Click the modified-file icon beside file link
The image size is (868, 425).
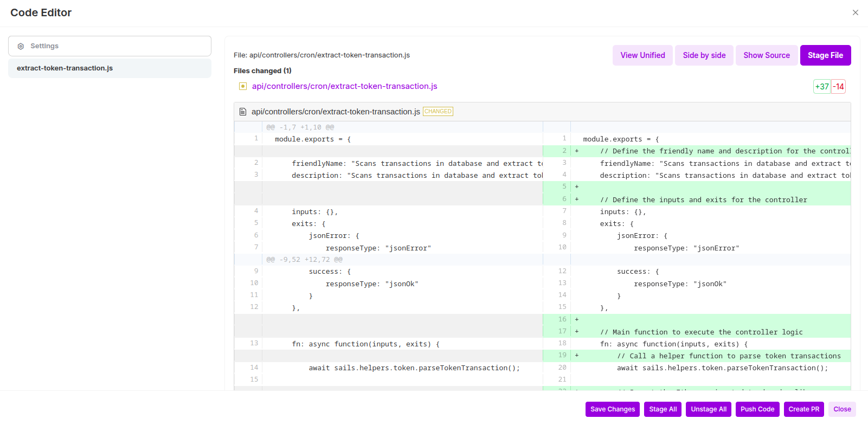pos(243,86)
